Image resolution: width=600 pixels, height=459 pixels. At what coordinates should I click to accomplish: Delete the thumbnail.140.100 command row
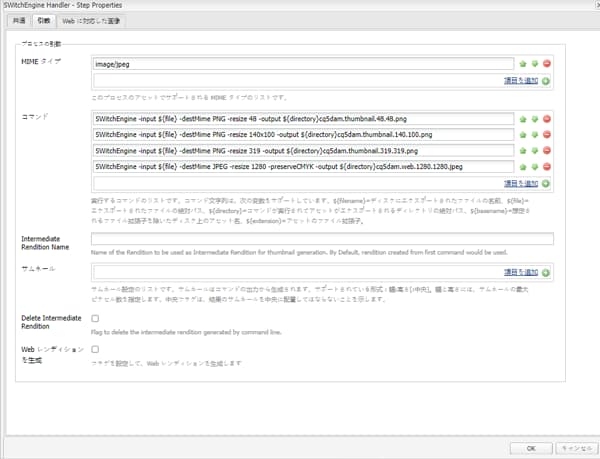(x=547, y=135)
